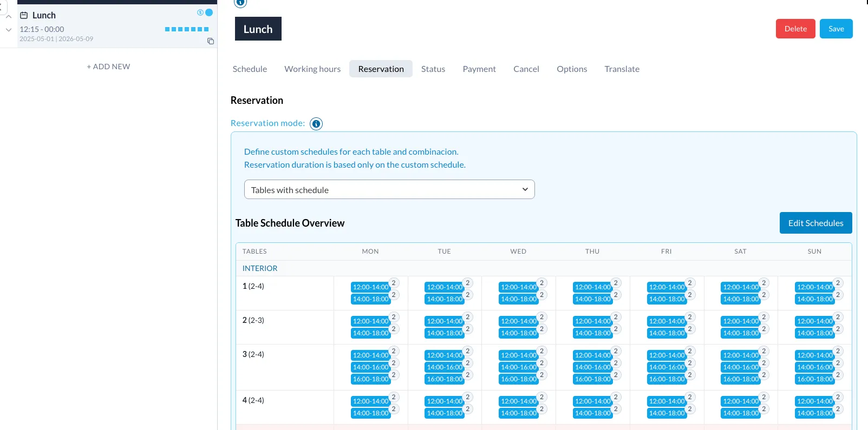868x430 pixels.
Task: Click the info icon above Lunch title
Action: tap(240, 3)
